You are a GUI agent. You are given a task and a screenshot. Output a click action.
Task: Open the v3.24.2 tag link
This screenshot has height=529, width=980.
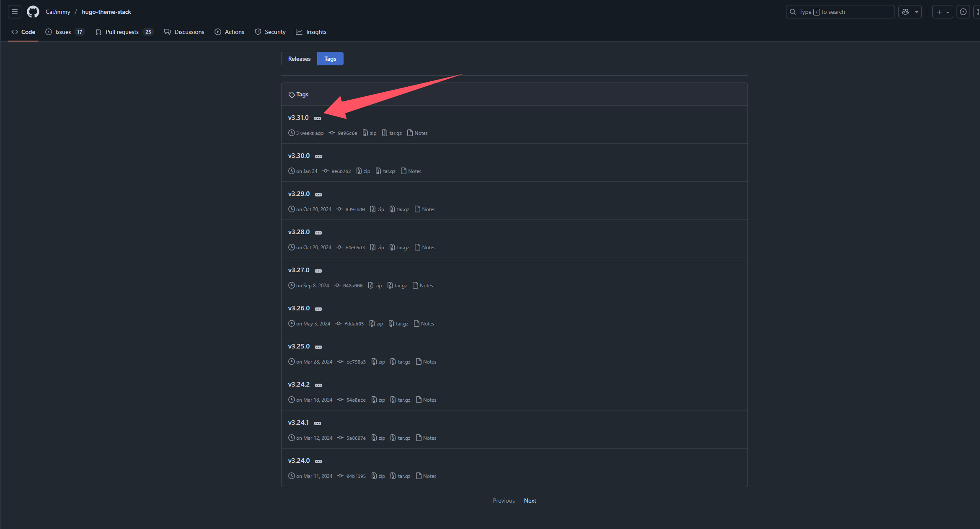pos(299,384)
